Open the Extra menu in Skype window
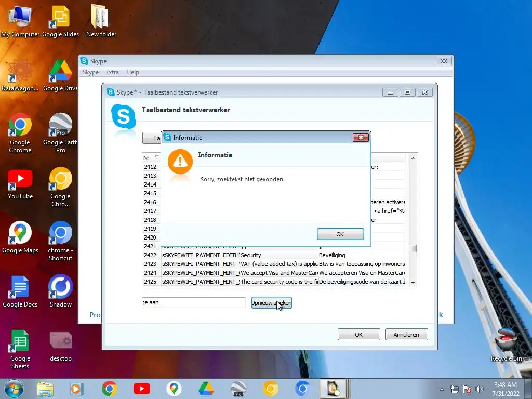532x399 pixels. click(112, 72)
